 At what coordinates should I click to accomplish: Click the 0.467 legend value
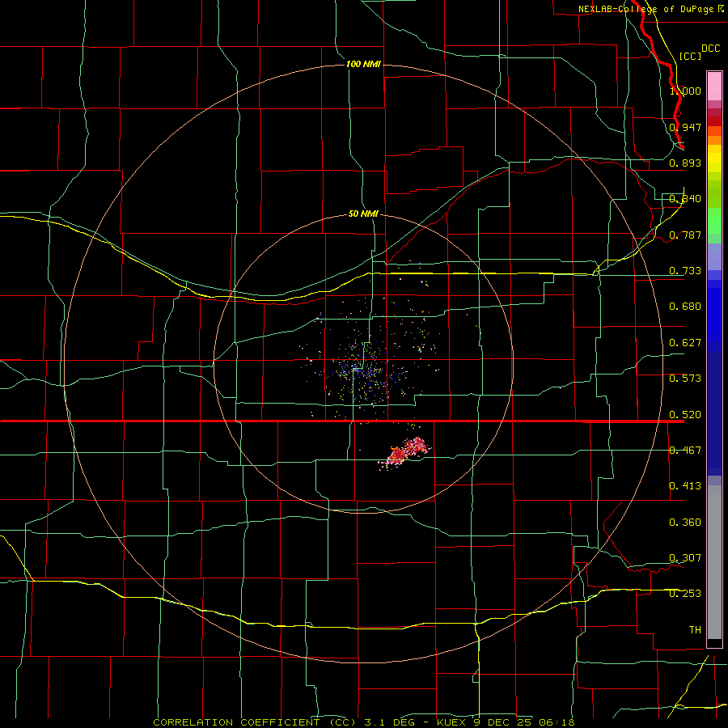tap(685, 451)
